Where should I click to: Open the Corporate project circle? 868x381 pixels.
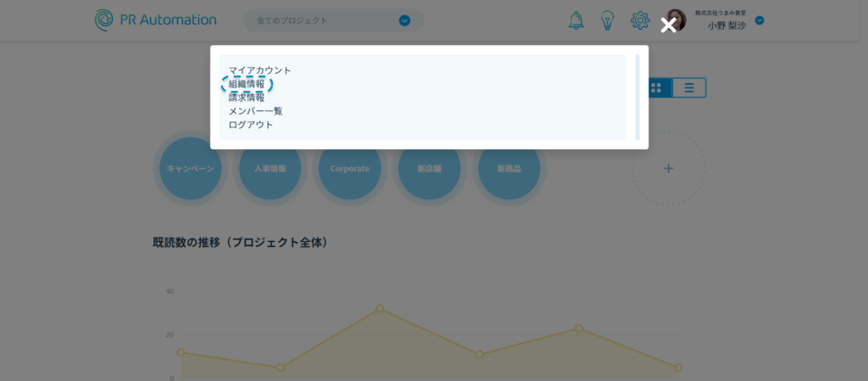349,169
